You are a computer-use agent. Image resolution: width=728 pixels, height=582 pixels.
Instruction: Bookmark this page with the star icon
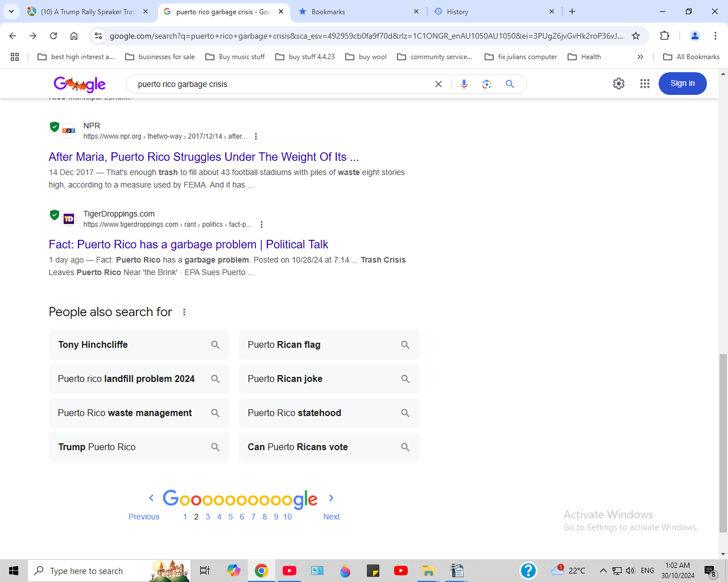point(636,36)
